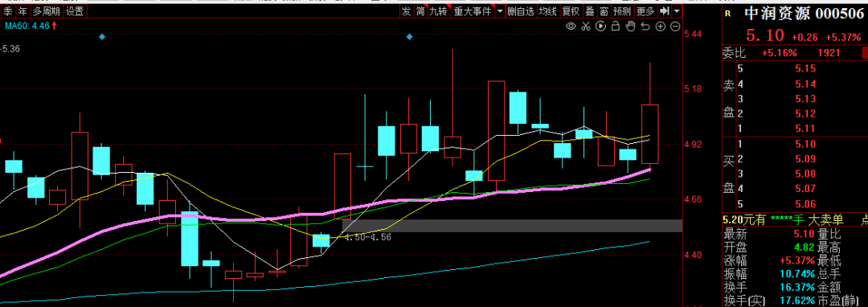Click the 删自选 button
Image resolution: width=868 pixels, height=307 pixels.
(x=521, y=10)
